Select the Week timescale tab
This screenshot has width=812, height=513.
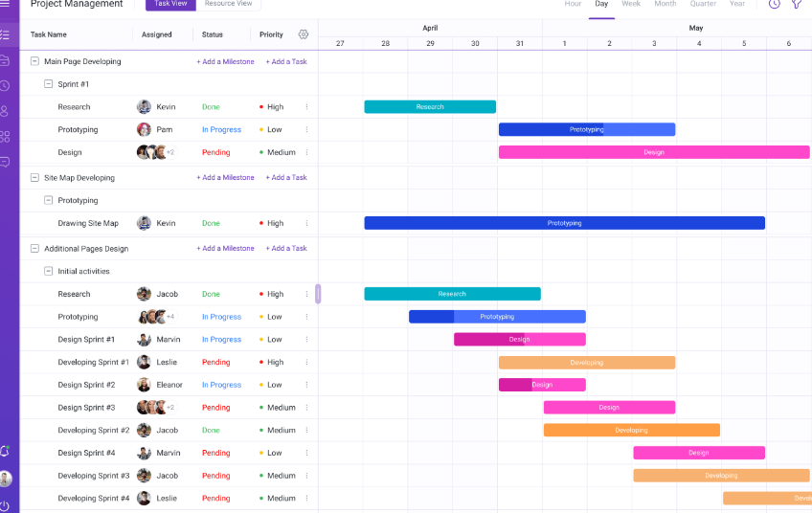(x=631, y=4)
